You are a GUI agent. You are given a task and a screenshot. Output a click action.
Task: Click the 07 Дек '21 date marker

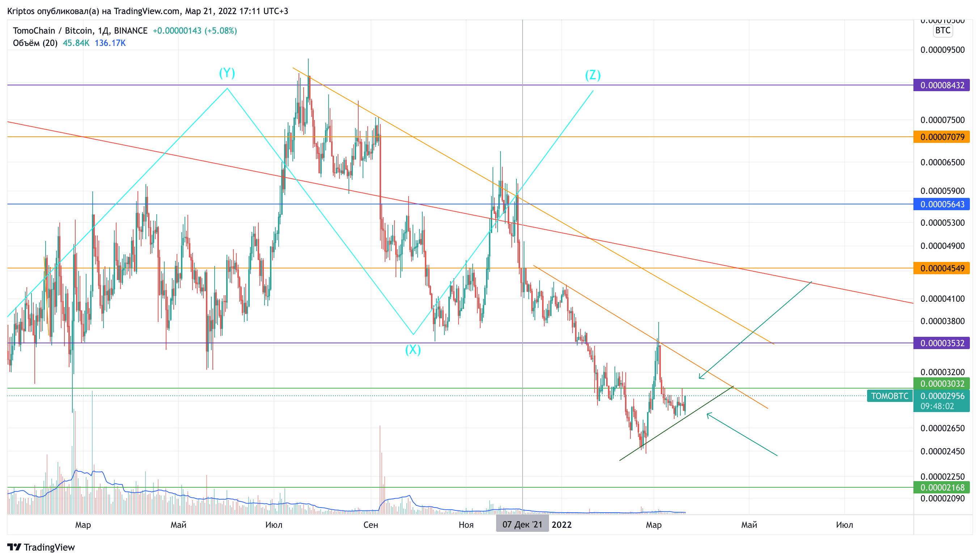(x=522, y=525)
